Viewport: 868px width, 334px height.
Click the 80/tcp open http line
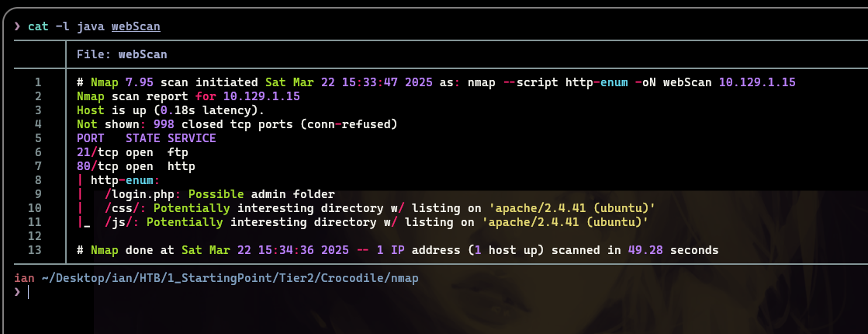(x=136, y=166)
